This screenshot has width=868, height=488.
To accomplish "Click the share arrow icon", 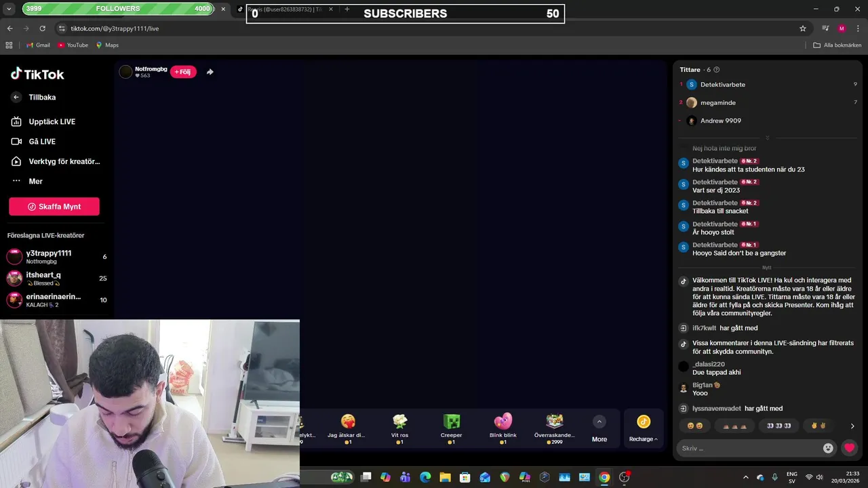I will [210, 72].
